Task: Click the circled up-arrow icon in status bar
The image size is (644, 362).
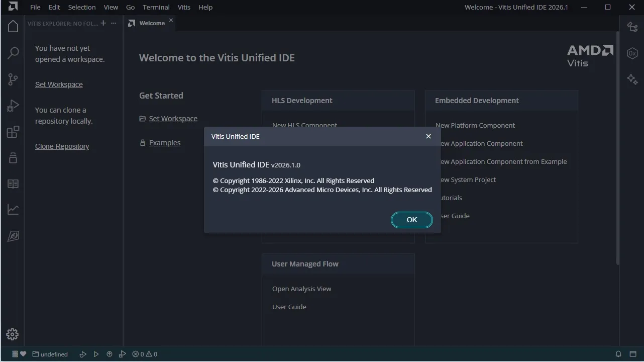Action: pos(109,354)
